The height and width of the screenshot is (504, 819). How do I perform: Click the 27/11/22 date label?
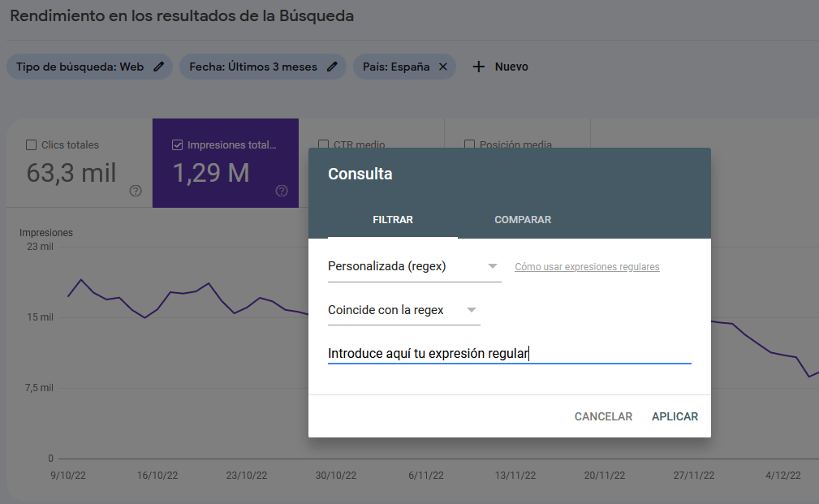694,476
